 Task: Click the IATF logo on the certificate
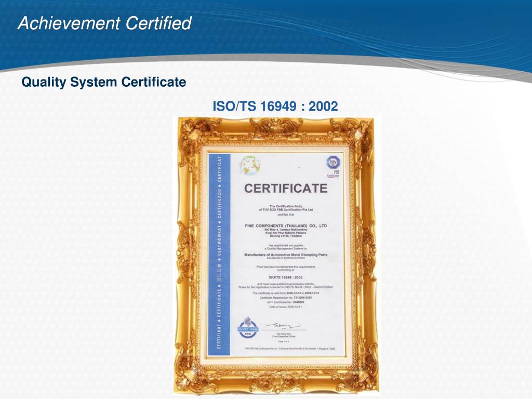pos(250,165)
